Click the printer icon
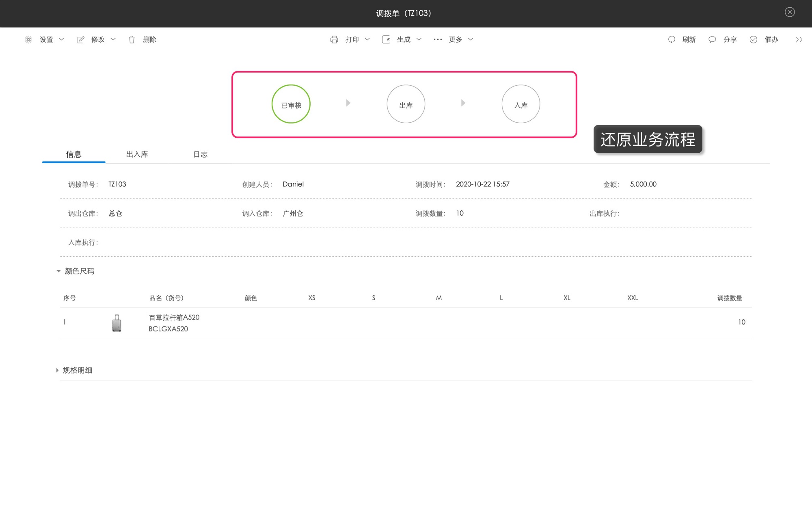This screenshot has height=506, width=812. coord(334,39)
